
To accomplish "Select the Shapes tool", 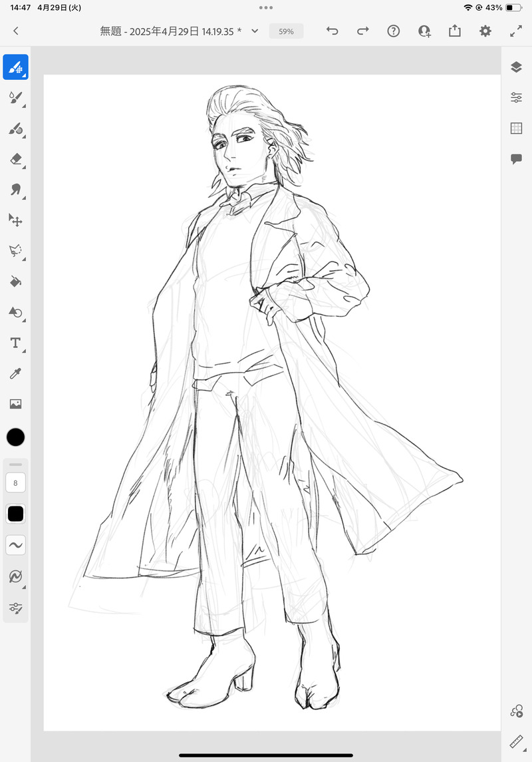I will click(15, 312).
